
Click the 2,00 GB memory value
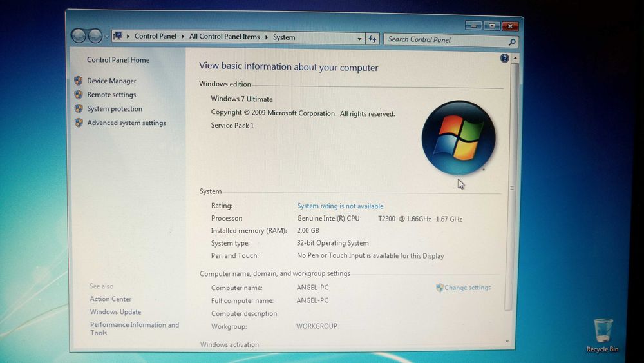point(308,231)
